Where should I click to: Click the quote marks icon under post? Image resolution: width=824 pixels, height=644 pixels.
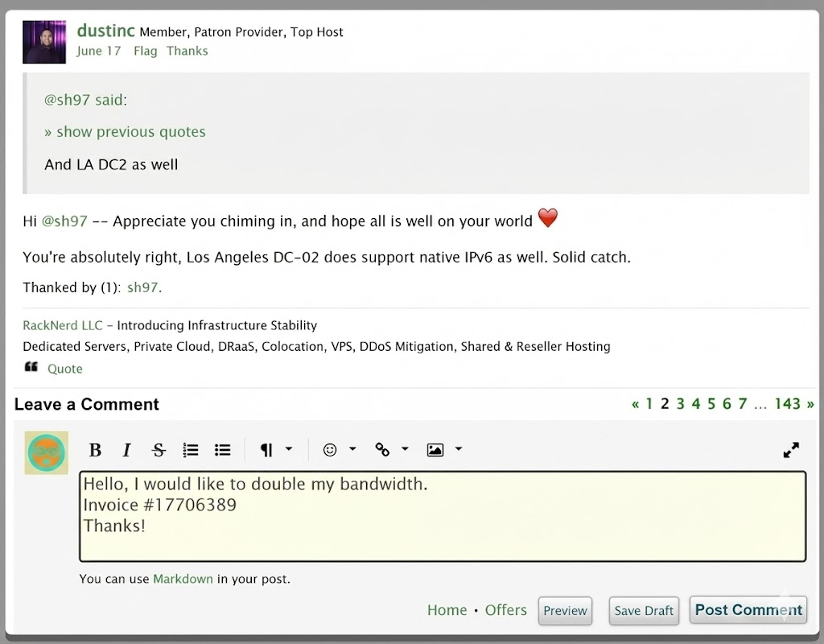[x=31, y=368]
